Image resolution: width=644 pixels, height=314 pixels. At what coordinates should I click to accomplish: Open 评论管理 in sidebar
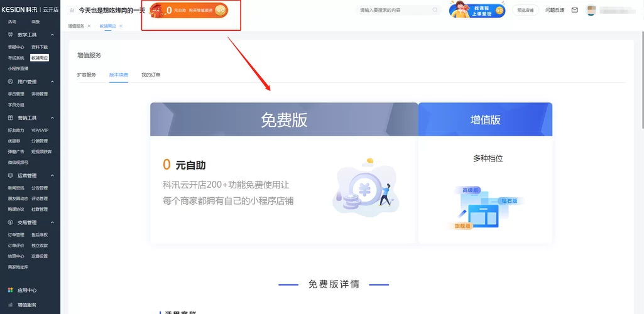pos(40,198)
